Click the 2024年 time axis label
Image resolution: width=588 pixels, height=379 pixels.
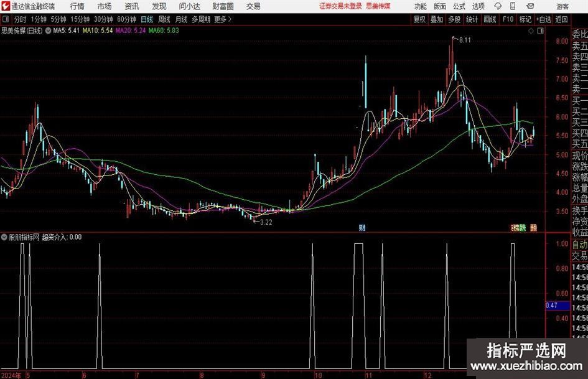[x=11, y=375]
